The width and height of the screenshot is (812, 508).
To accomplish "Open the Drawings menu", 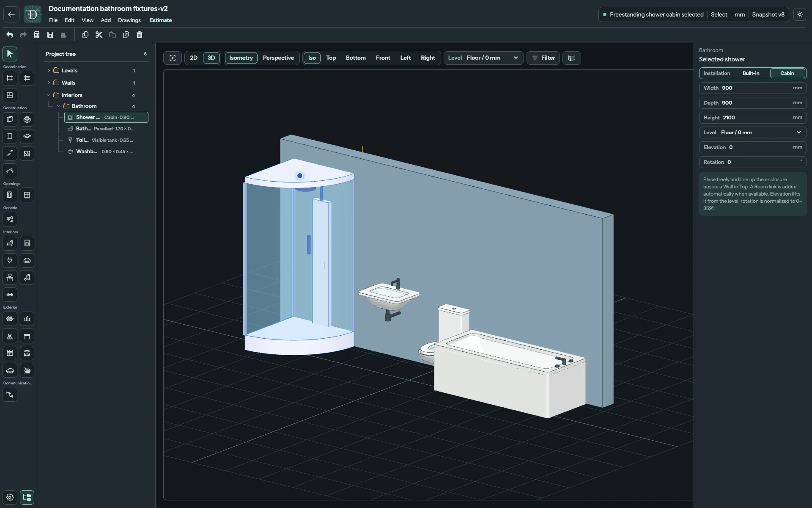I will tap(129, 20).
